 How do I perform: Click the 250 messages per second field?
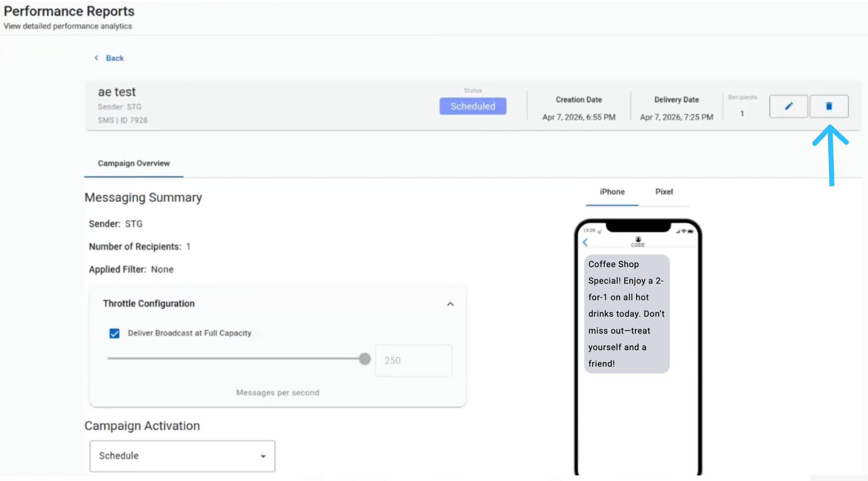[413, 361]
